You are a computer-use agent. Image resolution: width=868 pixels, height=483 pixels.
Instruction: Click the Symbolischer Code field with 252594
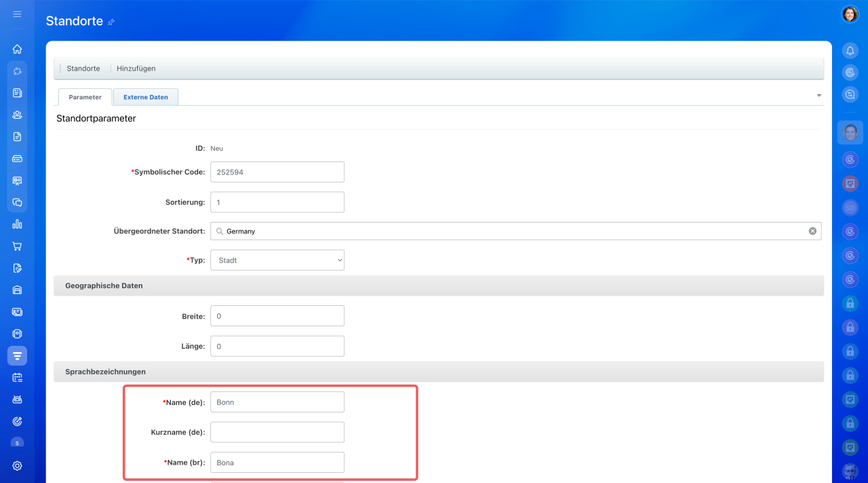click(x=277, y=172)
